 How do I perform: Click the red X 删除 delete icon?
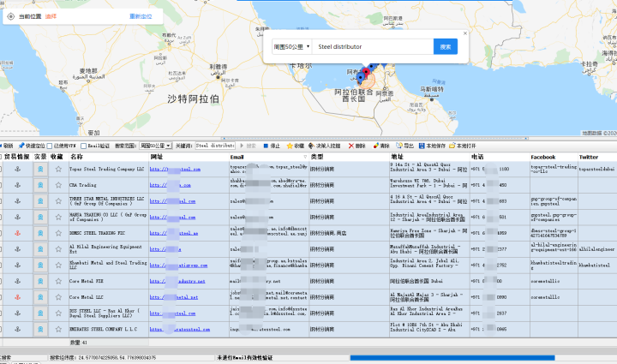(x=351, y=146)
